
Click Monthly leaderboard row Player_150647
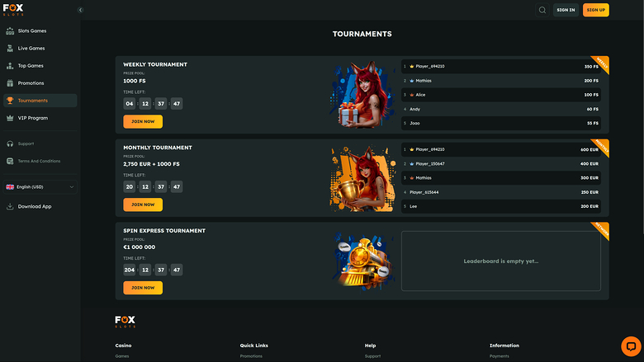pos(500,163)
